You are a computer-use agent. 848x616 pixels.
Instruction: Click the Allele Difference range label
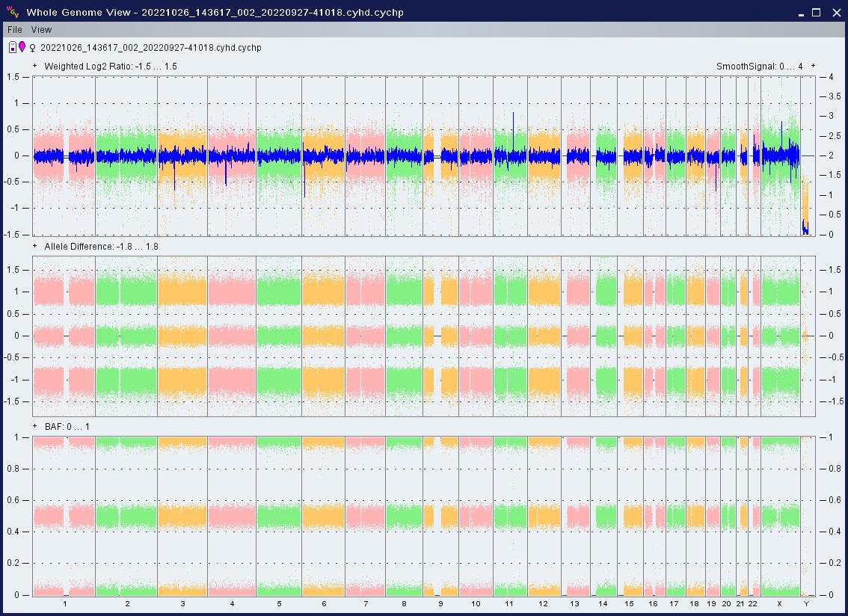101,247
